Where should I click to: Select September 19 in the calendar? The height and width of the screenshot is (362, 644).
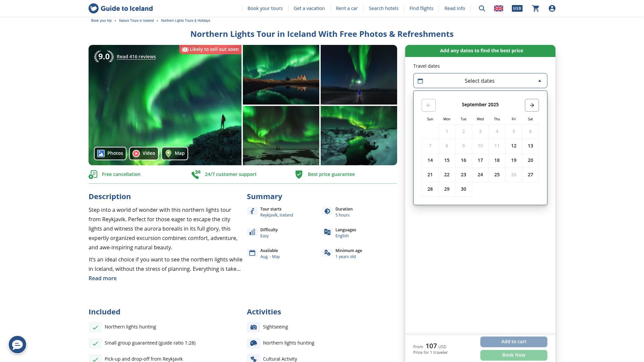pyautogui.click(x=514, y=160)
